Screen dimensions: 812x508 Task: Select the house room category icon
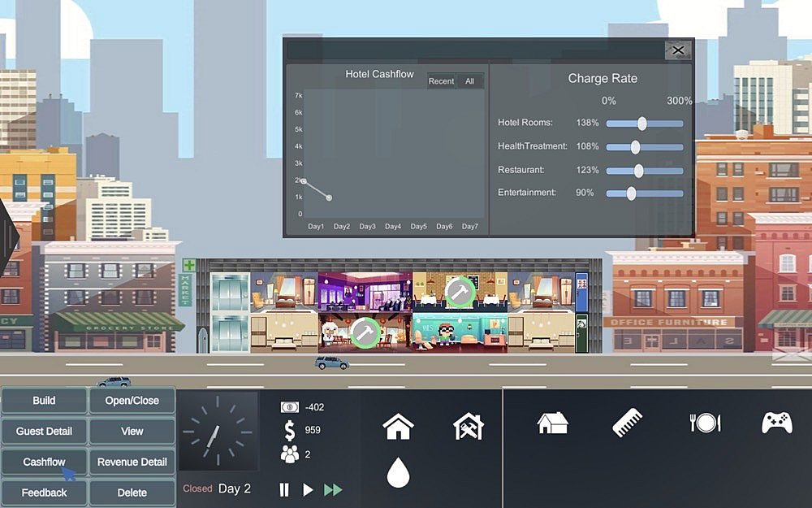tap(398, 427)
